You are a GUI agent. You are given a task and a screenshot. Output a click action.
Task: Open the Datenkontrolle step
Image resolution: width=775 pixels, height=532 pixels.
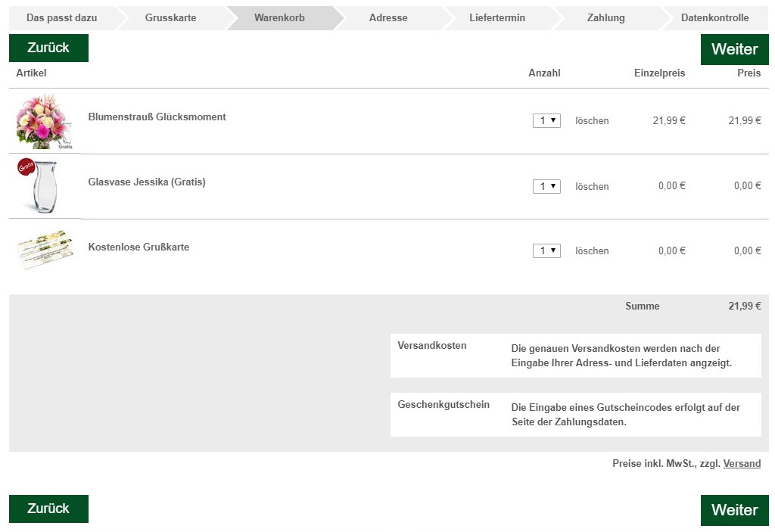(714, 18)
